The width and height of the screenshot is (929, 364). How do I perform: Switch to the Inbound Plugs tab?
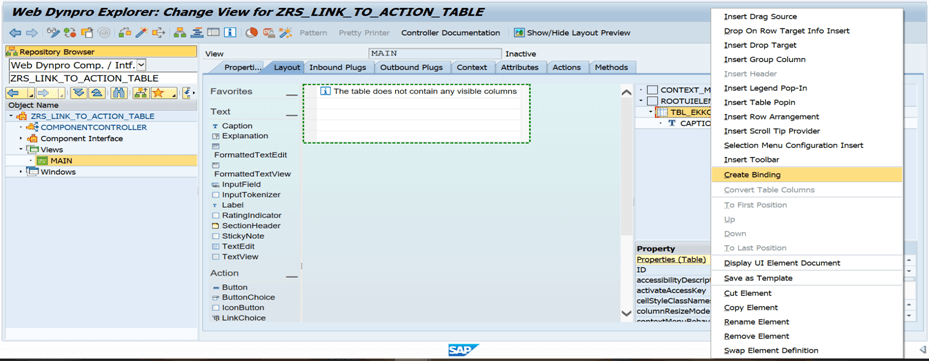(x=338, y=68)
